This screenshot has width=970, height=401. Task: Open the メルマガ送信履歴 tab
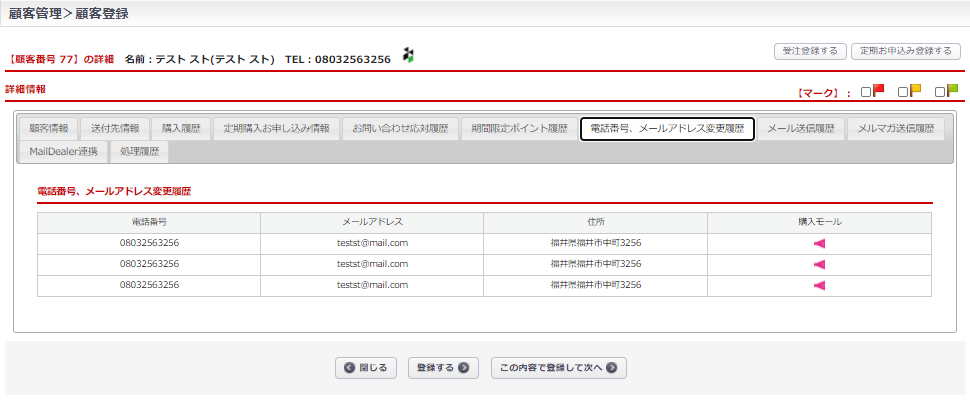click(x=896, y=129)
